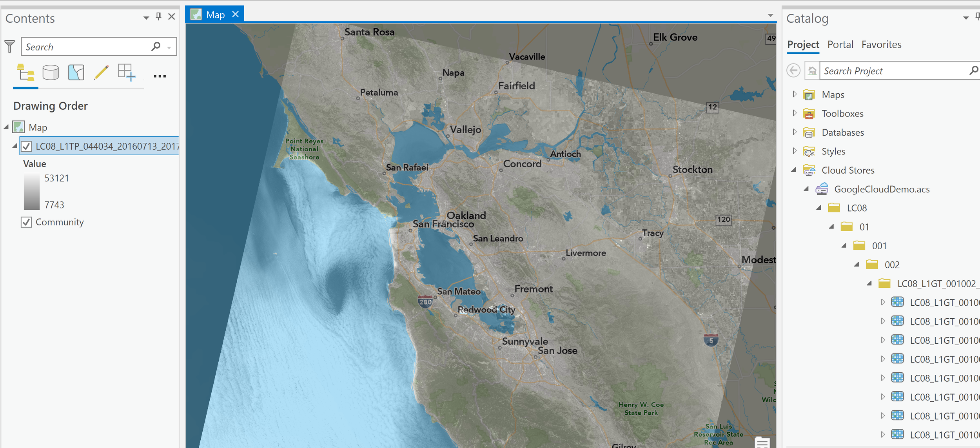Viewport: 980px width, 448px height.
Task: Open the Contents search dropdown arrow
Action: click(169, 48)
